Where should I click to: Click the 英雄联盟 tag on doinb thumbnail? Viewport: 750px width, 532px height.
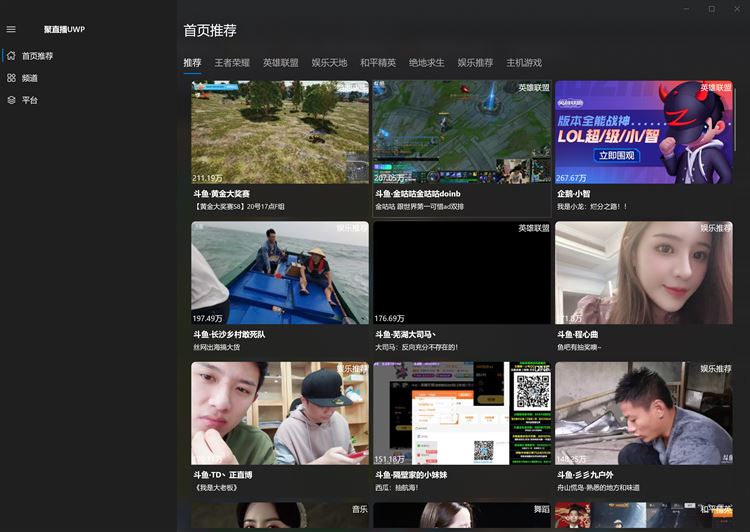point(534,88)
